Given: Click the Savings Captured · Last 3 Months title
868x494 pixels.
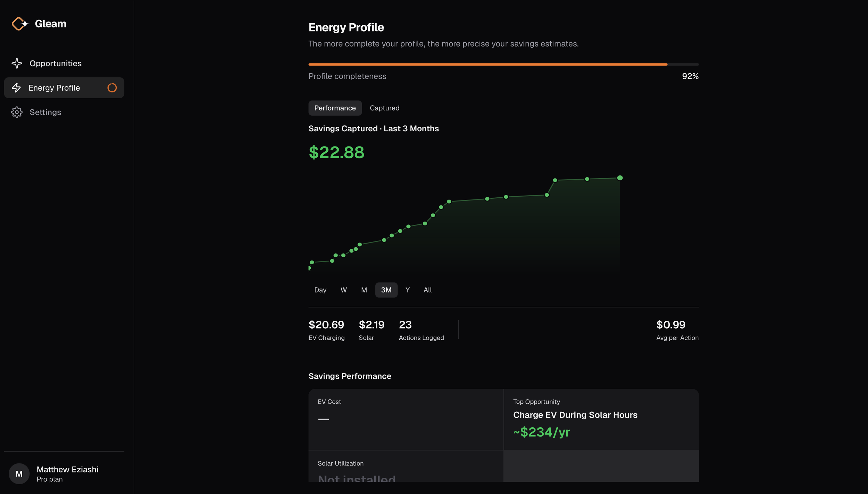Looking at the screenshot, I should pyautogui.click(x=374, y=129).
